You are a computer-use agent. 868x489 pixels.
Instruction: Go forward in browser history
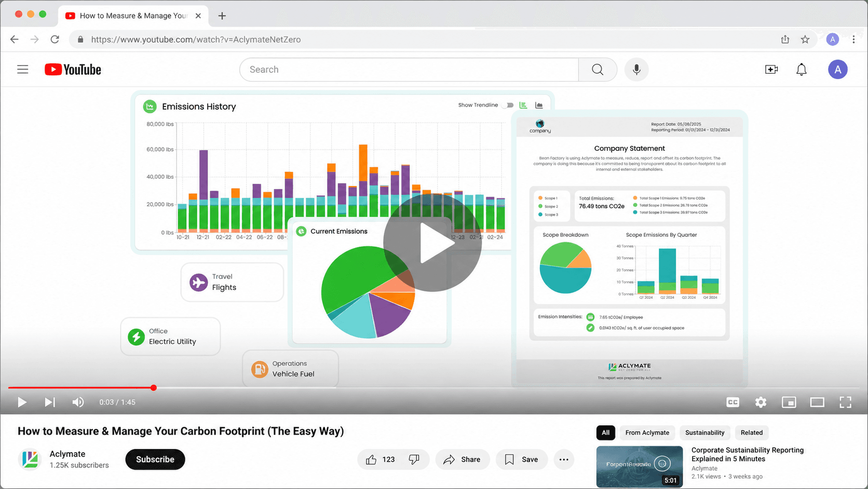pyautogui.click(x=35, y=39)
